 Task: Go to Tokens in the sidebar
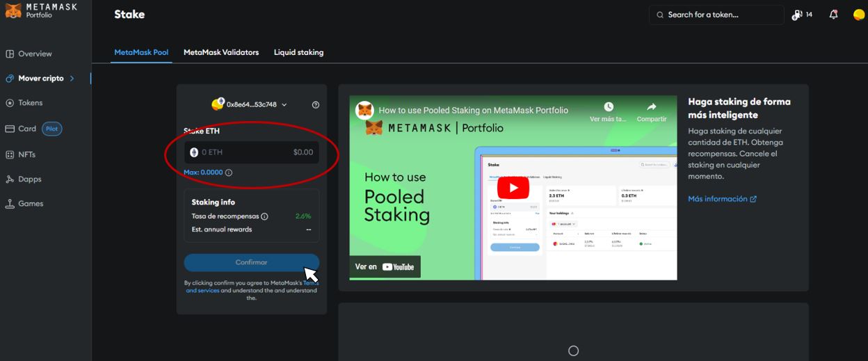(30, 103)
